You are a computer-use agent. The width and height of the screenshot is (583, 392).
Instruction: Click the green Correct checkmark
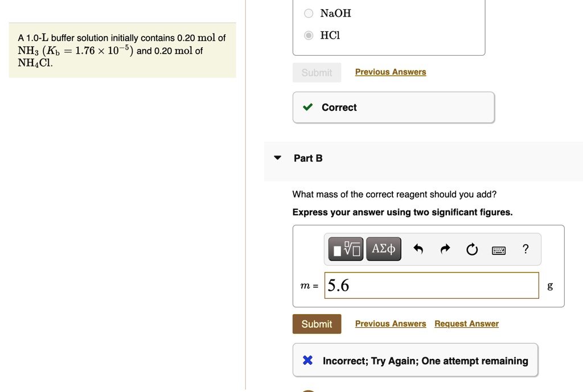[x=307, y=108]
